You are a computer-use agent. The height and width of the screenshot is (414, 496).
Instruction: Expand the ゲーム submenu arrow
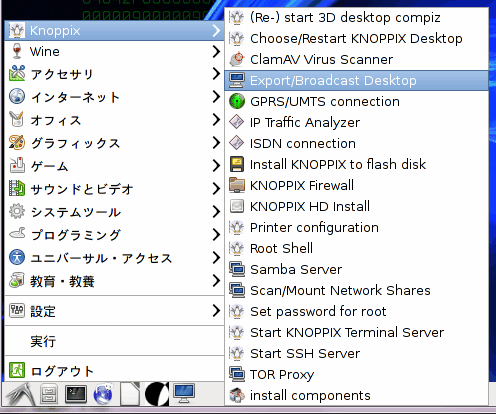pos(216,166)
